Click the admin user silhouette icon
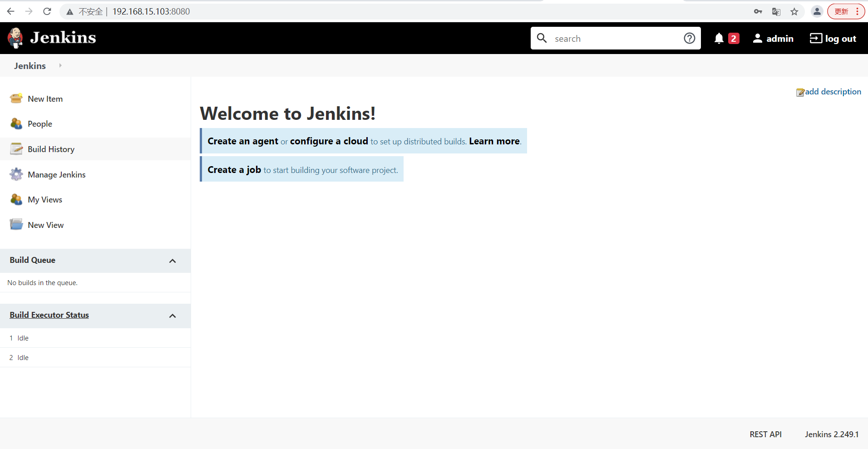Viewport: 868px width, 449px height. click(758, 38)
